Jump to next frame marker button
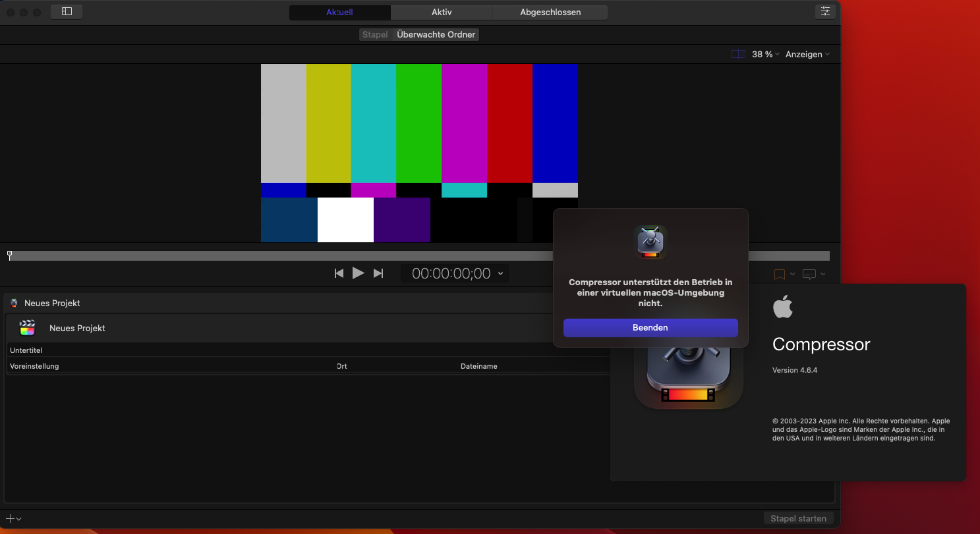This screenshot has width=980, height=534. (x=378, y=273)
